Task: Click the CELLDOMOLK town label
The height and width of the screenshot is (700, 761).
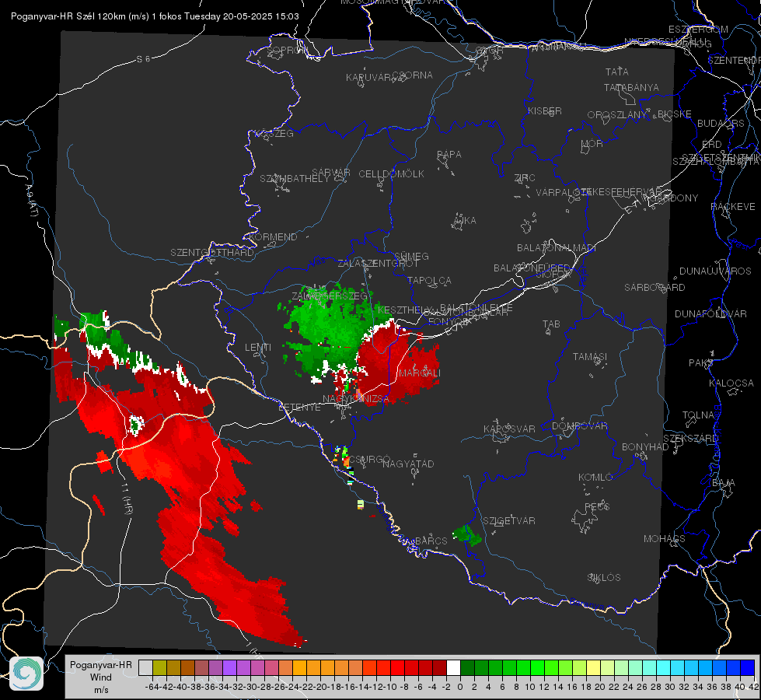Action: pos(391,174)
